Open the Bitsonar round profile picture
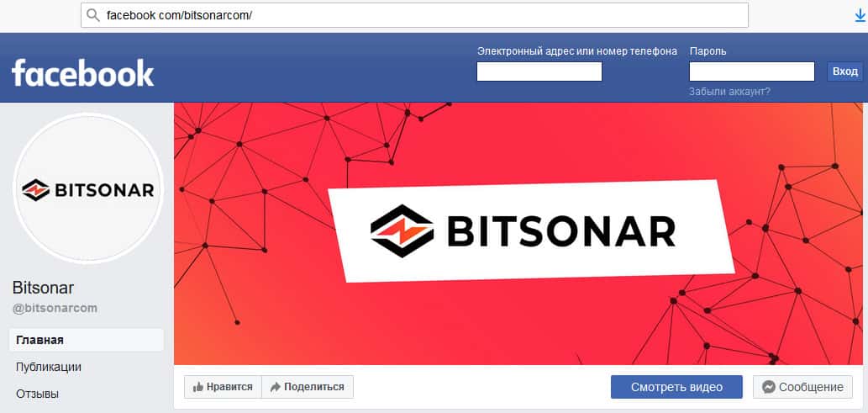This screenshot has width=868, height=413. click(88, 188)
